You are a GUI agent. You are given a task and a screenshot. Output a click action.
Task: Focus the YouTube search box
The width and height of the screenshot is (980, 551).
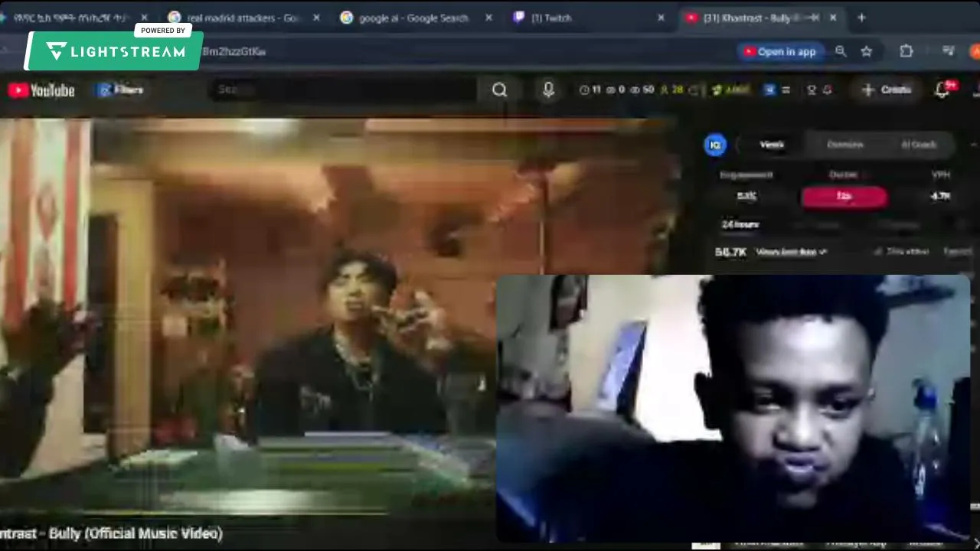[x=343, y=90]
